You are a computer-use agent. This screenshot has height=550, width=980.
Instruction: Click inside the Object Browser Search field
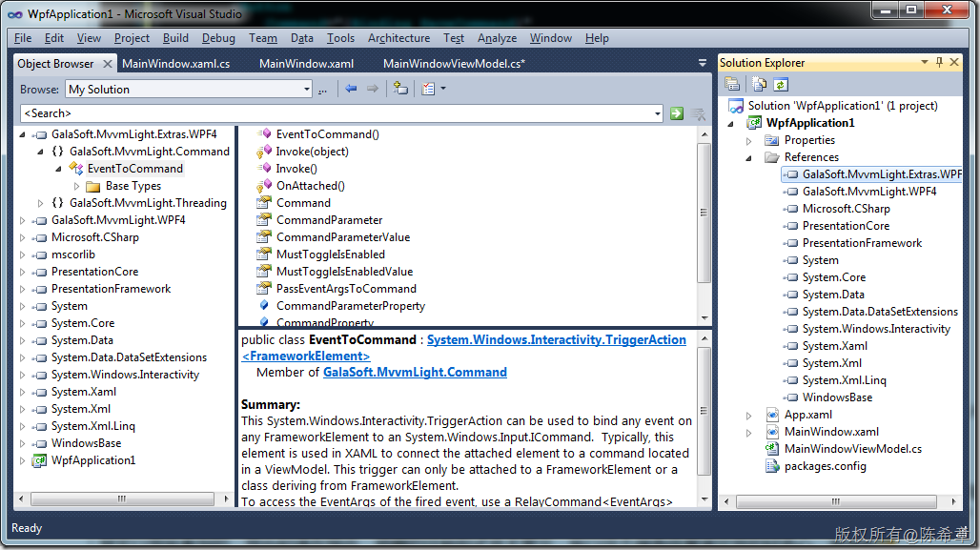(x=337, y=113)
